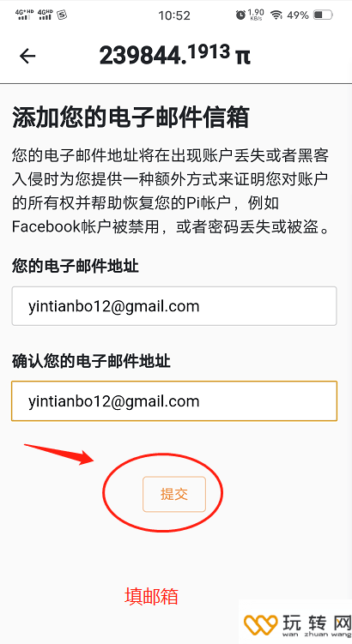Tap the 您的电子邮件地址 field label
Viewport: 352px width, 644px height.
coord(76,266)
